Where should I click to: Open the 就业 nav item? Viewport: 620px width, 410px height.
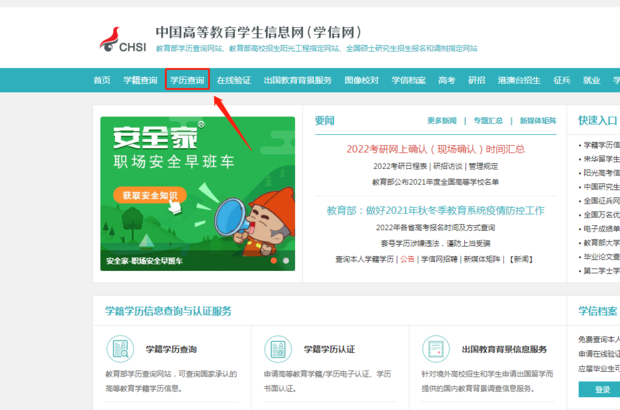[592, 80]
